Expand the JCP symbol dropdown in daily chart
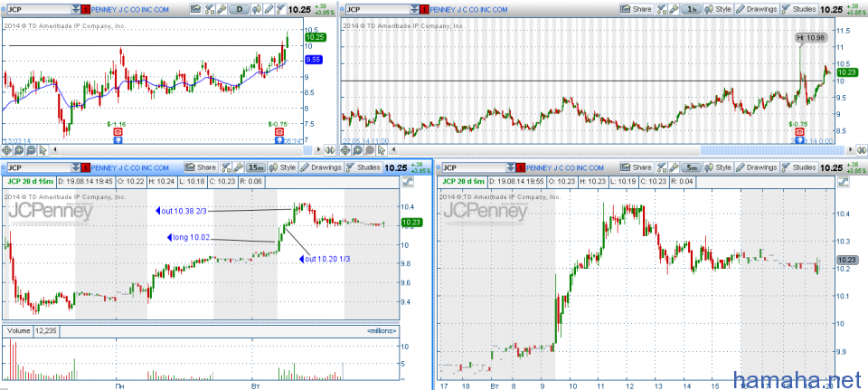The width and height of the screenshot is (868, 390). (76, 9)
